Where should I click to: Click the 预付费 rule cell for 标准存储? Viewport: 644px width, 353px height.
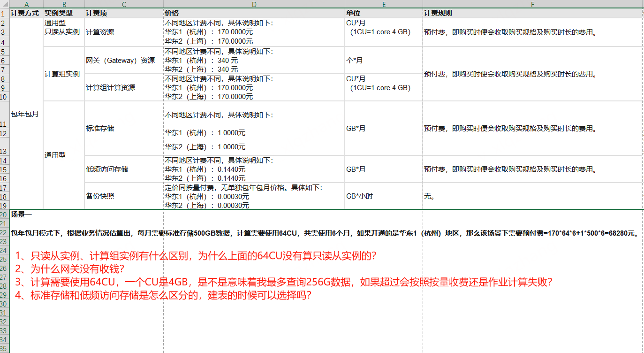click(x=533, y=128)
